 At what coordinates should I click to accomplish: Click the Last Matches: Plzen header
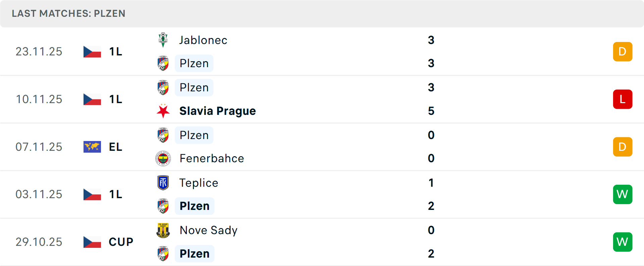pos(68,13)
